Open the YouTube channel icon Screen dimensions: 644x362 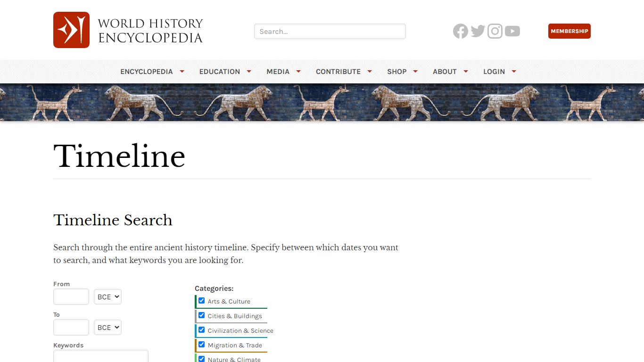[x=512, y=32]
